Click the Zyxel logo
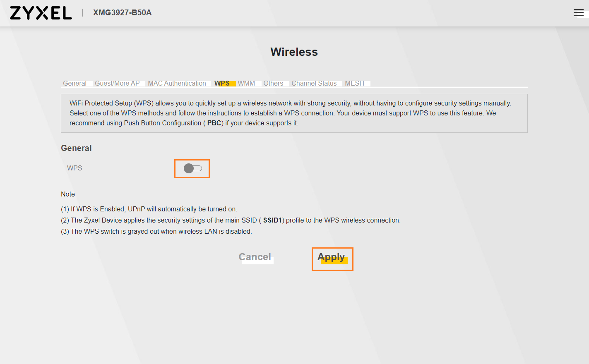589x364 pixels. pos(41,13)
